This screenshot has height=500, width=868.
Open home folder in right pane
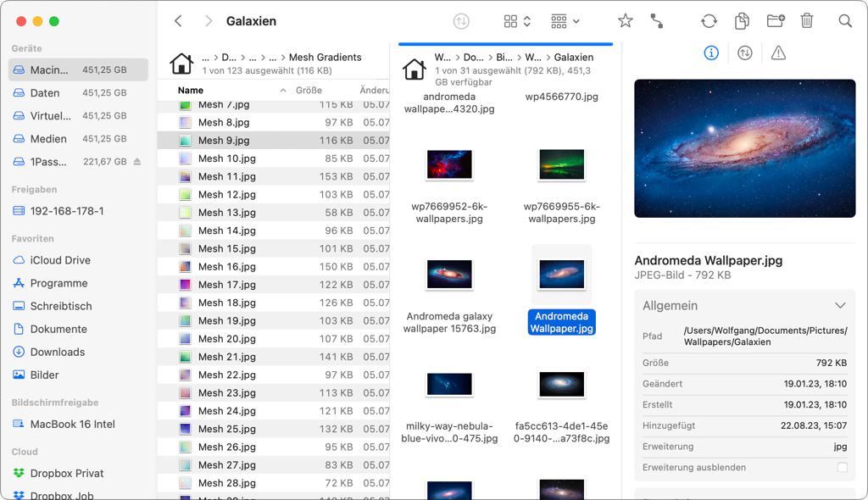(414, 69)
